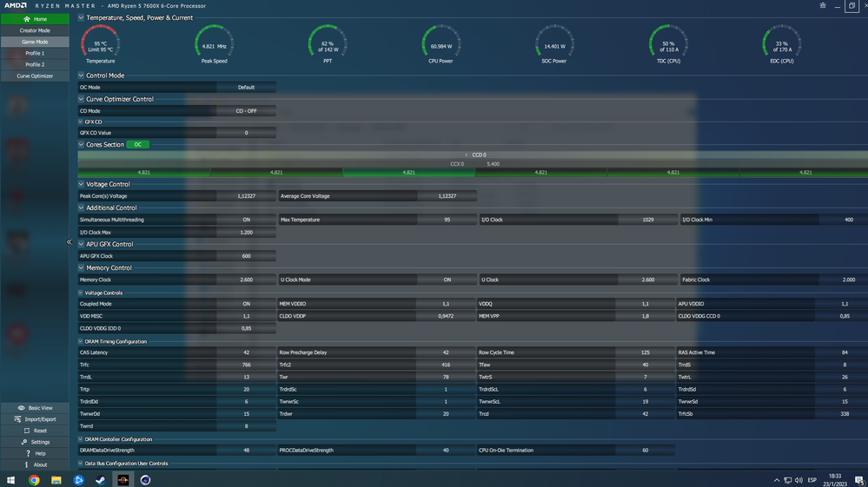The height and width of the screenshot is (487, 868).
Task: Click the GFX CO Value field
Action: pyautogui.click(x=247, y=133)
